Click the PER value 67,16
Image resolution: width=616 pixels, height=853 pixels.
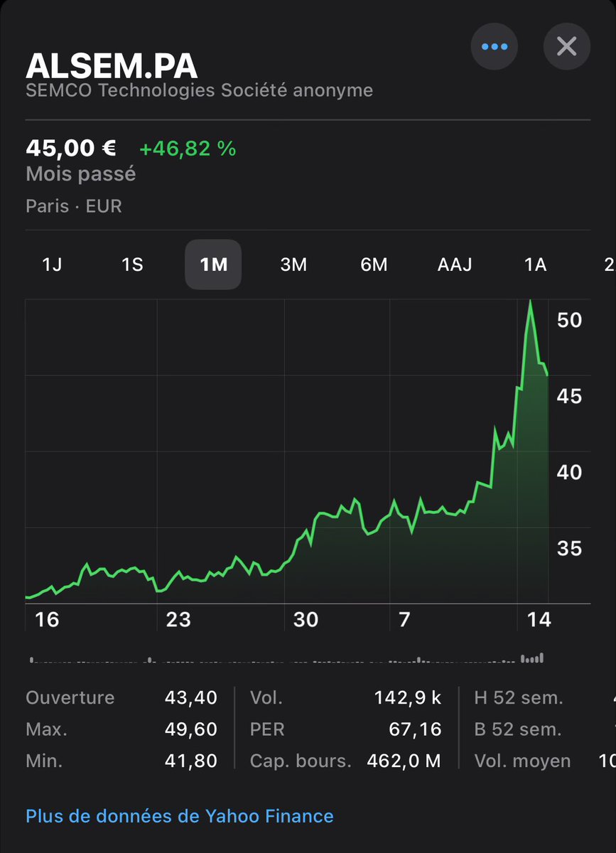coord(415,729)
